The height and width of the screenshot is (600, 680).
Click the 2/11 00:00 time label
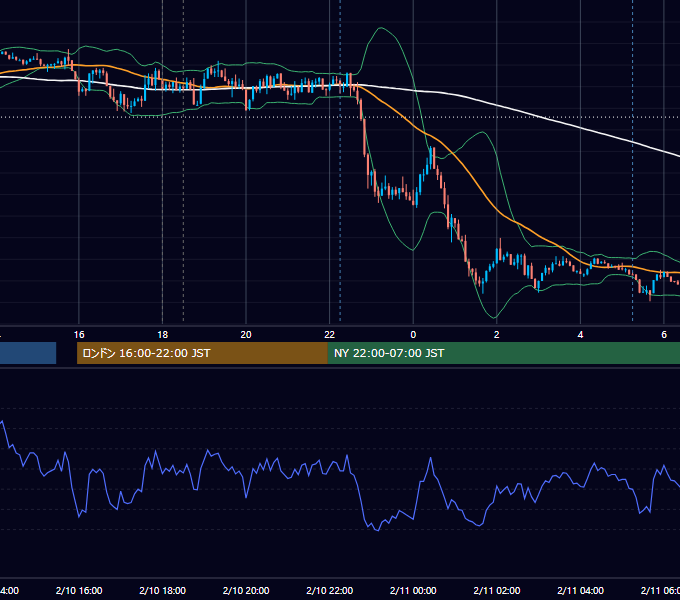click(x=413, y=590)
